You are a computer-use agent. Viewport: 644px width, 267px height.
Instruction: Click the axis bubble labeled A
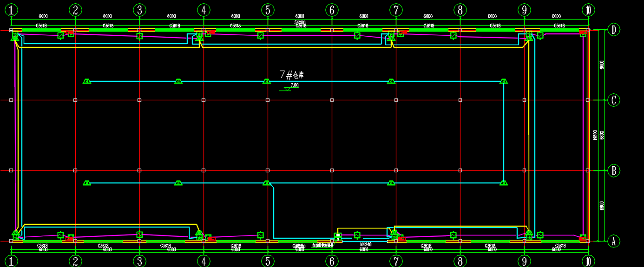pyautogui.click(x=614, y=241)
